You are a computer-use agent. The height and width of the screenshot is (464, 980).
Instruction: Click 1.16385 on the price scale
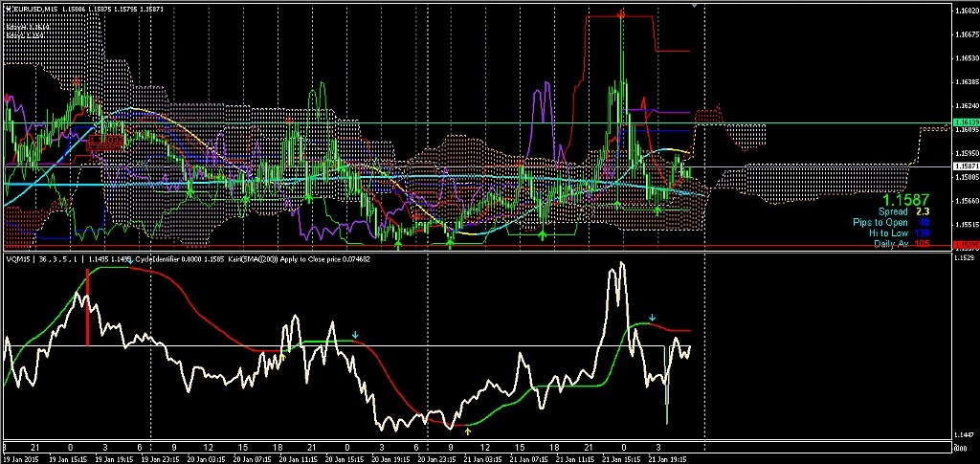[967, 82]
